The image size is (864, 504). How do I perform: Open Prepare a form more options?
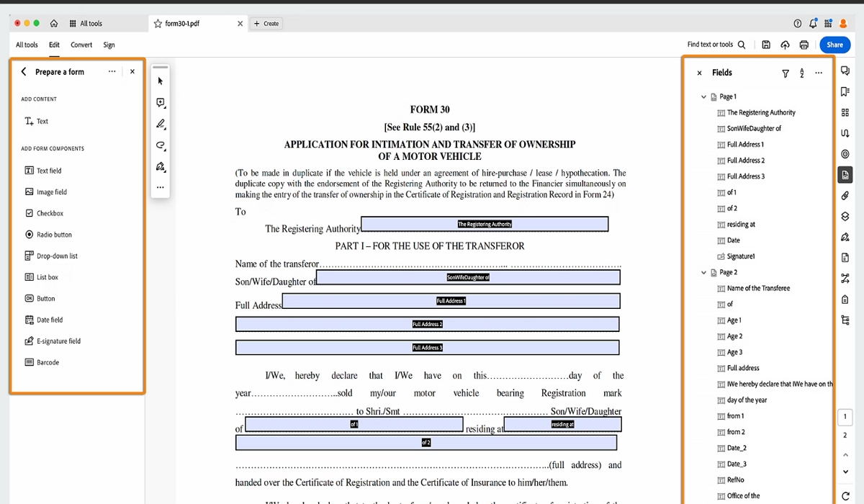point(112,72)
